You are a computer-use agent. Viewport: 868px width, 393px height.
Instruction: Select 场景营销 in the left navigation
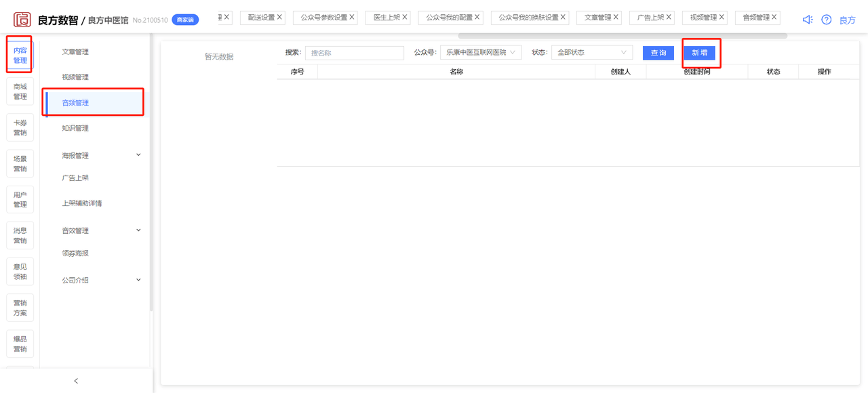click(x=20, y=164)
